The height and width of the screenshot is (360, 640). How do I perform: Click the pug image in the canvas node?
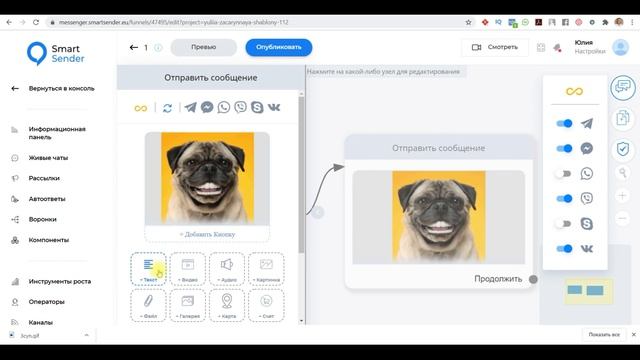coord(438,217)
